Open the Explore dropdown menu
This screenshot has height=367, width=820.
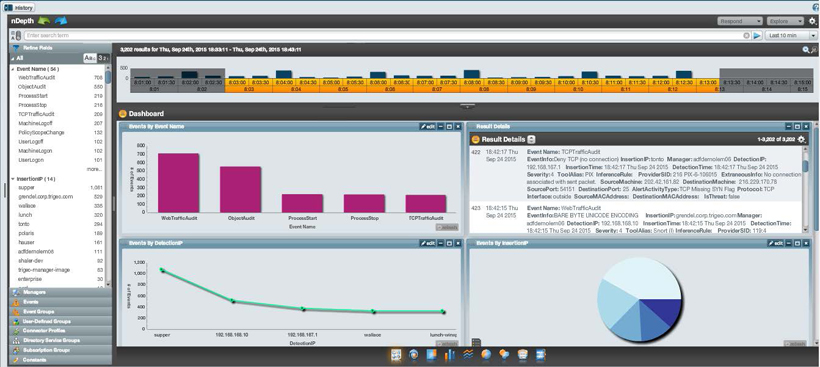pos(785,21)
